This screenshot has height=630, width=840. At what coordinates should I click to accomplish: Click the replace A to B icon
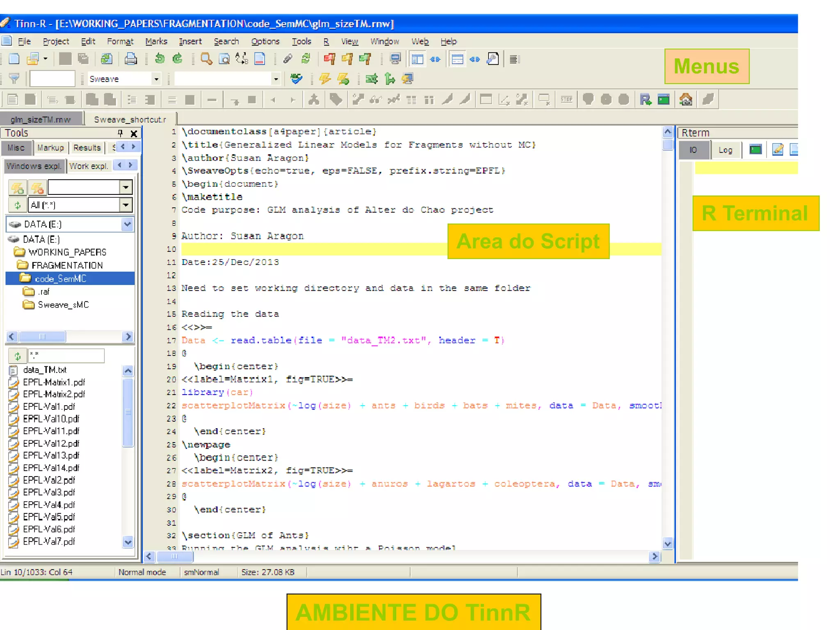tap(242, 59)
